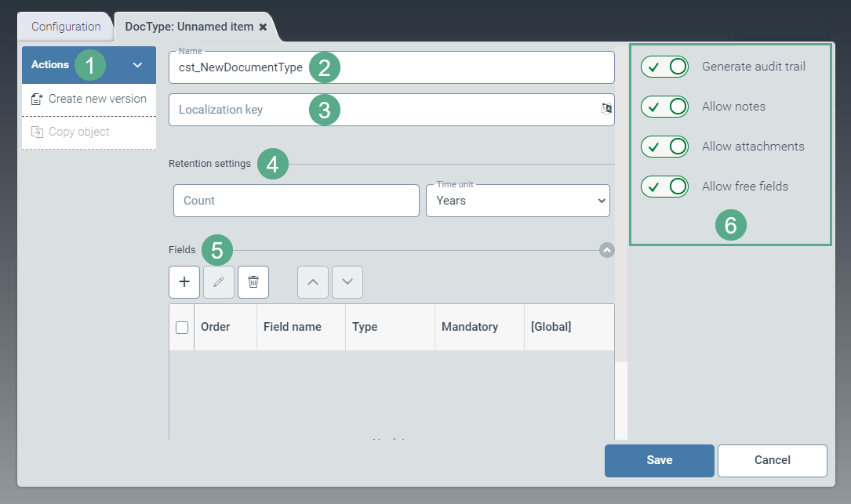Click the Create new version icon

pos(37,100)
